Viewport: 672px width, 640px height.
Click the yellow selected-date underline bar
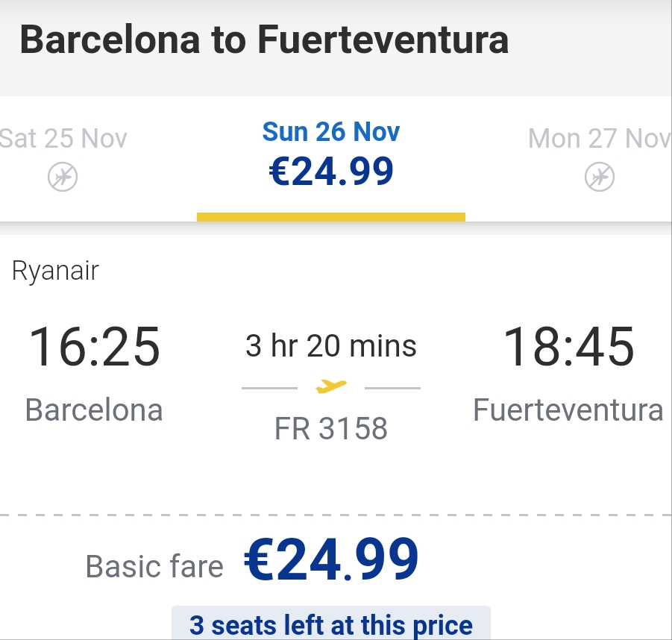[x=331, y=217]
